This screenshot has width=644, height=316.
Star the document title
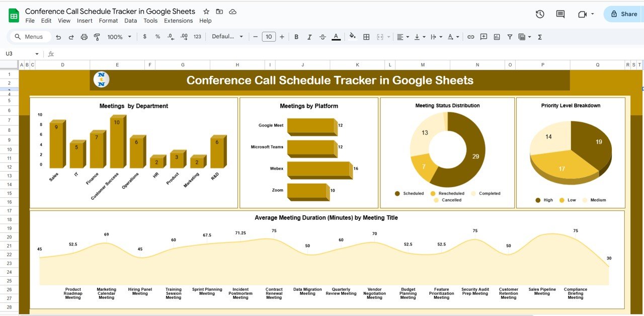[206, 12]
